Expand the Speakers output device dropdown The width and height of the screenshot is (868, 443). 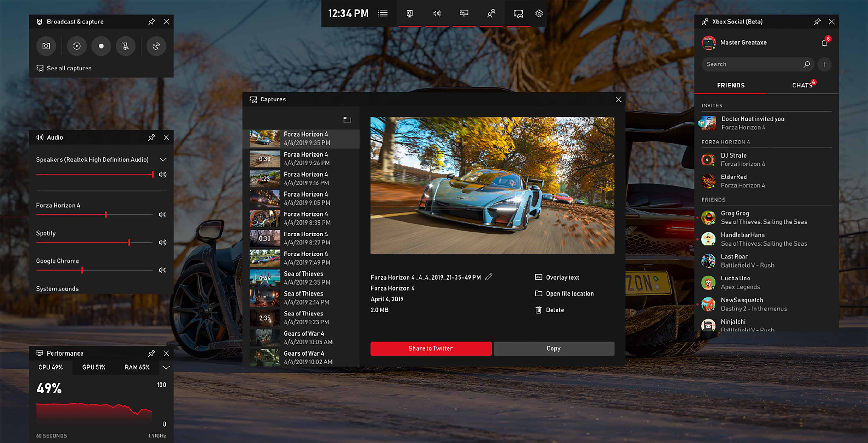[x=163, y=159]
